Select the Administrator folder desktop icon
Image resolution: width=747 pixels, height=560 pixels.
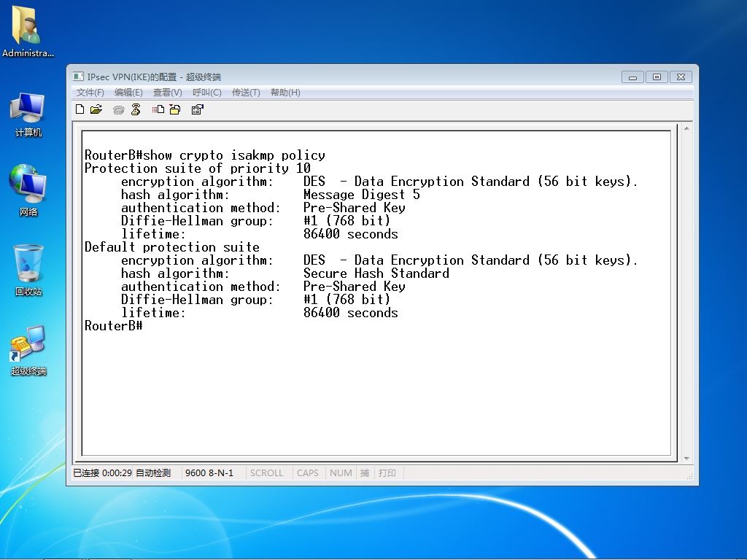click(x=28, y=31)
